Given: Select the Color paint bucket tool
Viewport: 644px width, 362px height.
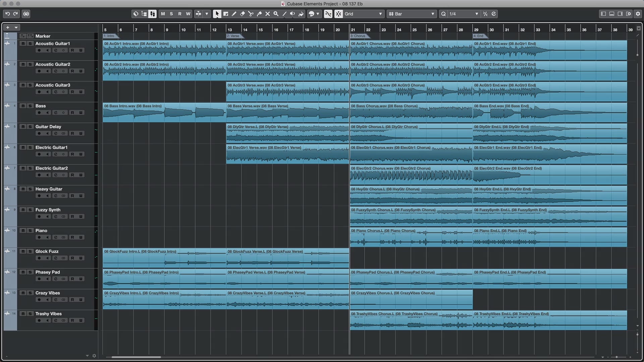Looking at the screenshot, I should pos(301,14).
